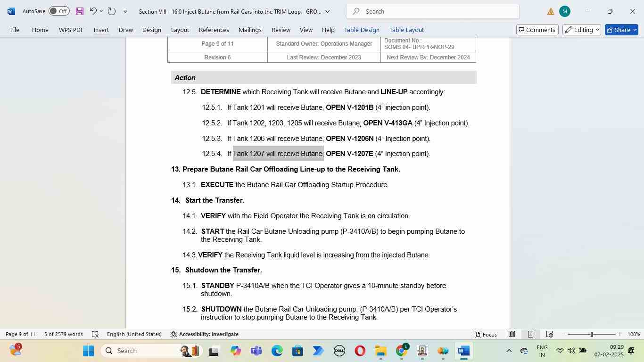644x362 pixels.
Task: Open File Explorer from taskbar
Action: click(x=380, y=351)
